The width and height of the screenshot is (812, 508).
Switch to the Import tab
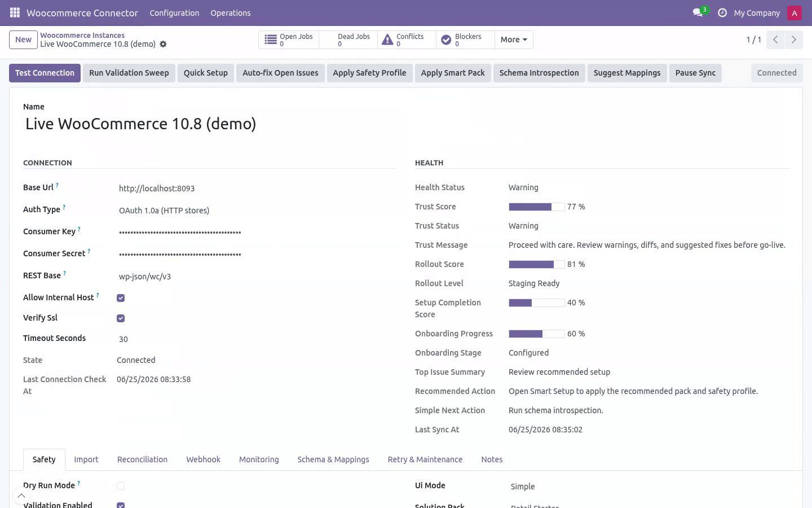pos(86,459)
